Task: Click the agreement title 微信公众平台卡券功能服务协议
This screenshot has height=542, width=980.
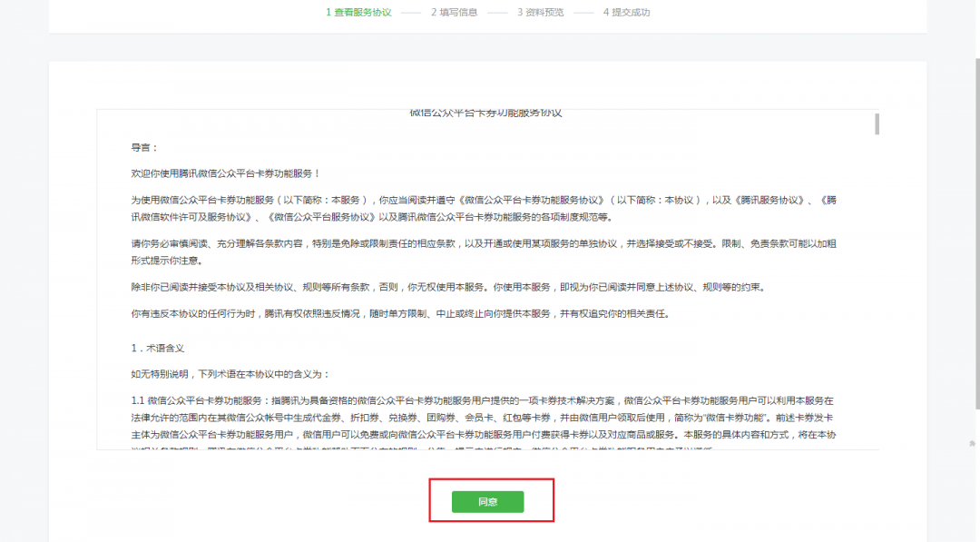Action: point(485,113)
